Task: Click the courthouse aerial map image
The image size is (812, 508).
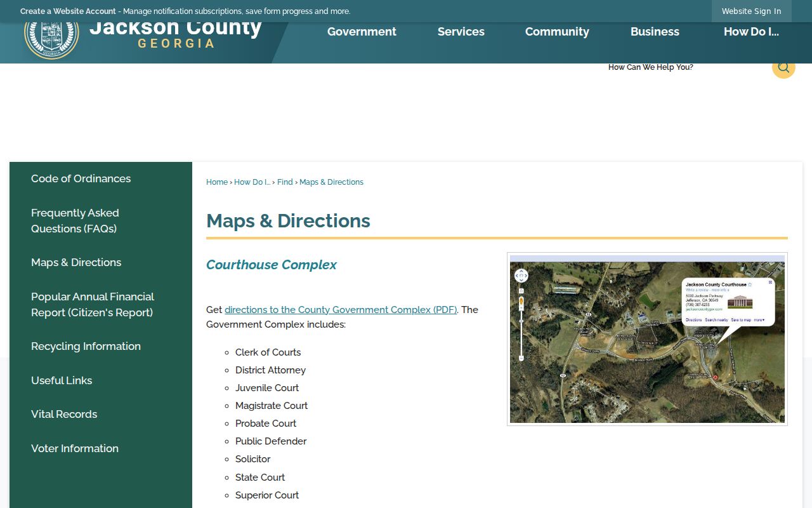Action: click(x=647, y=339)
